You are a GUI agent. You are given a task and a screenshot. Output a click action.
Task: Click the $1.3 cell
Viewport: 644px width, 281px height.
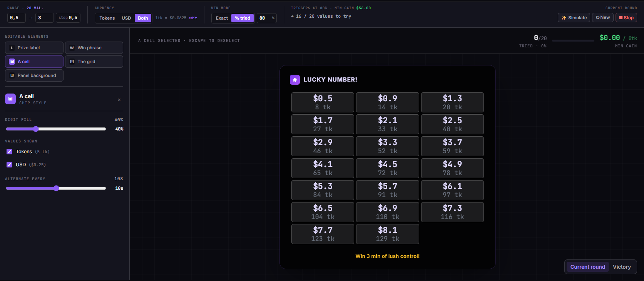452,102
